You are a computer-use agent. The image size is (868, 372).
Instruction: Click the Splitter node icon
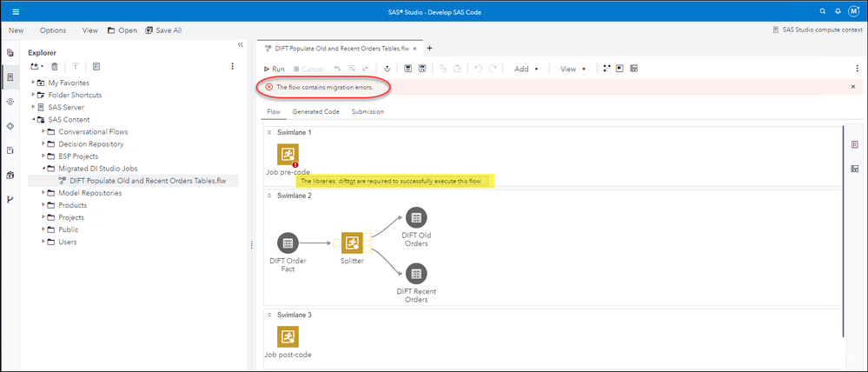[x=351, y=243]
